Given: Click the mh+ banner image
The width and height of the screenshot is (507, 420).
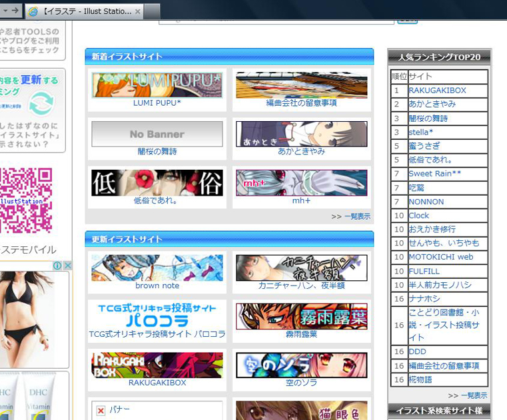Looking at the screenshot, I should [x=301, y=183].
